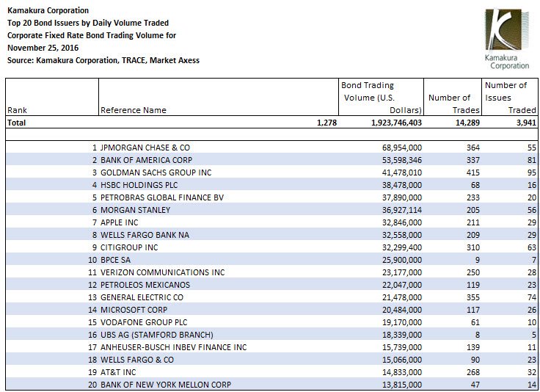Image resolution: width=540 pixels, height=392 pixels.
Task: Click "Kamakura Corporation" heading text at top
Action: (x=48, y=10)
